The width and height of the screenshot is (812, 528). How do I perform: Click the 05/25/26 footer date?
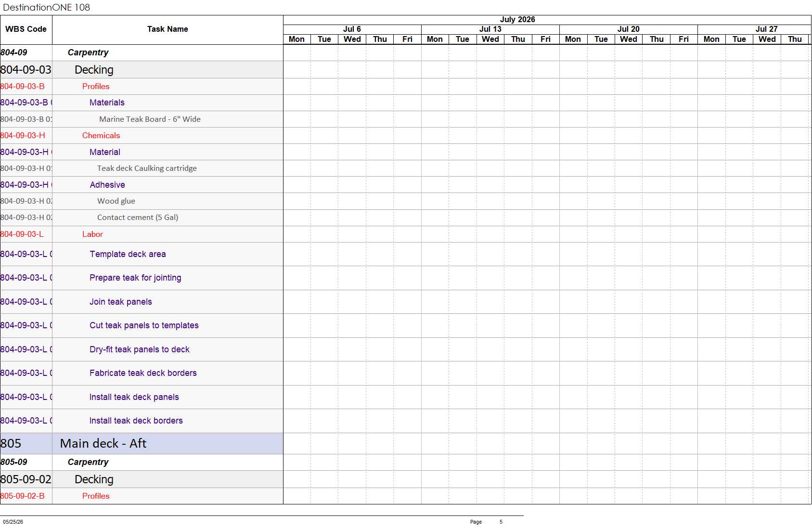pos(13,522)
